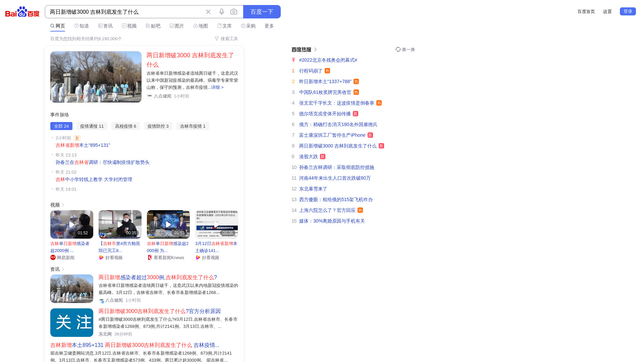Select the 疫情防控 3 filter chip

coord(158,126)
